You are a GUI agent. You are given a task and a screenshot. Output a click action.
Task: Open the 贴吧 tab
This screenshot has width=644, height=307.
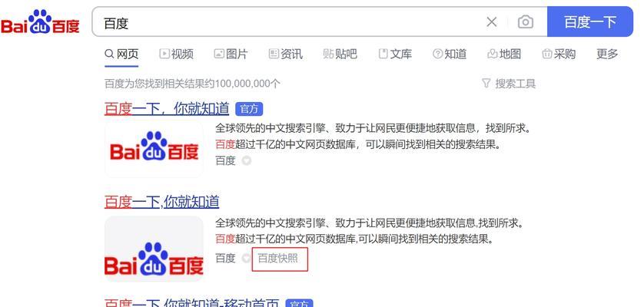tap(340, 54)
